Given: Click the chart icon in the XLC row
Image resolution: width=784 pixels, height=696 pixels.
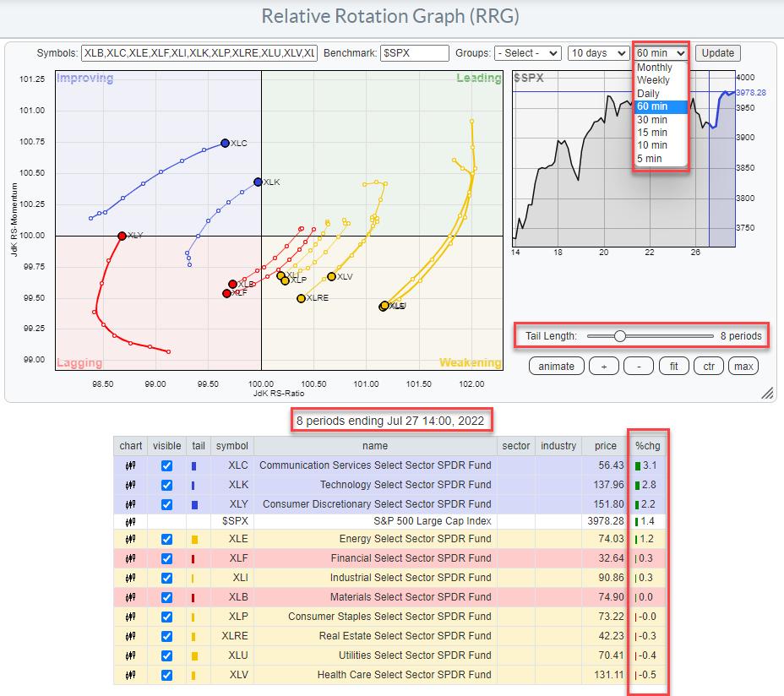Looking at the screenshot, I should [x=131, y=465].
